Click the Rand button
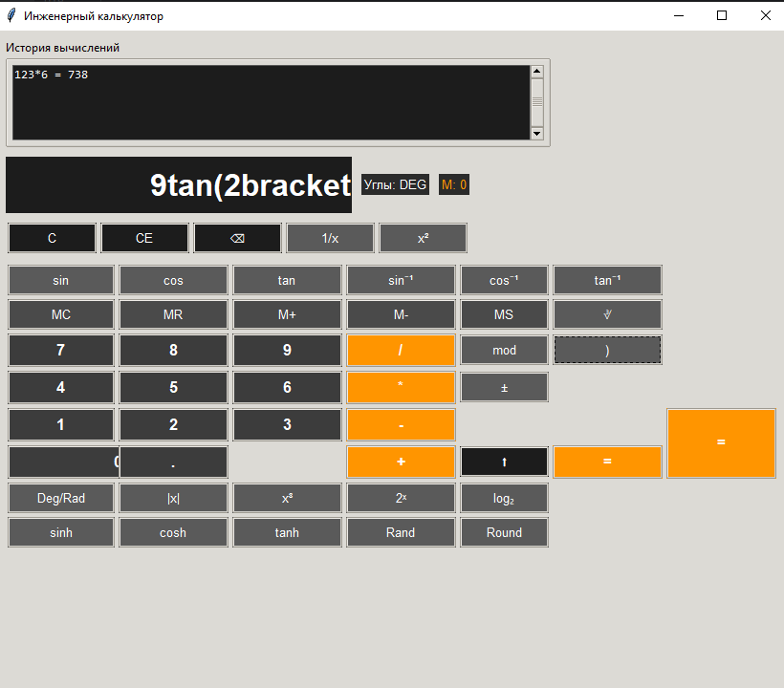 [x=401, y=532]
